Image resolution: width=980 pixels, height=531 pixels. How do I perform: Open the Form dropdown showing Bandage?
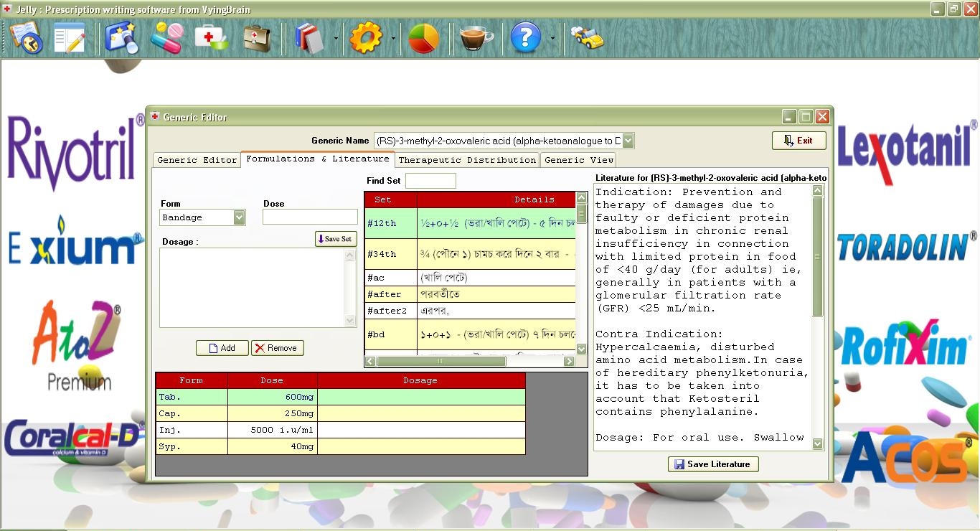tap(239, 217)
